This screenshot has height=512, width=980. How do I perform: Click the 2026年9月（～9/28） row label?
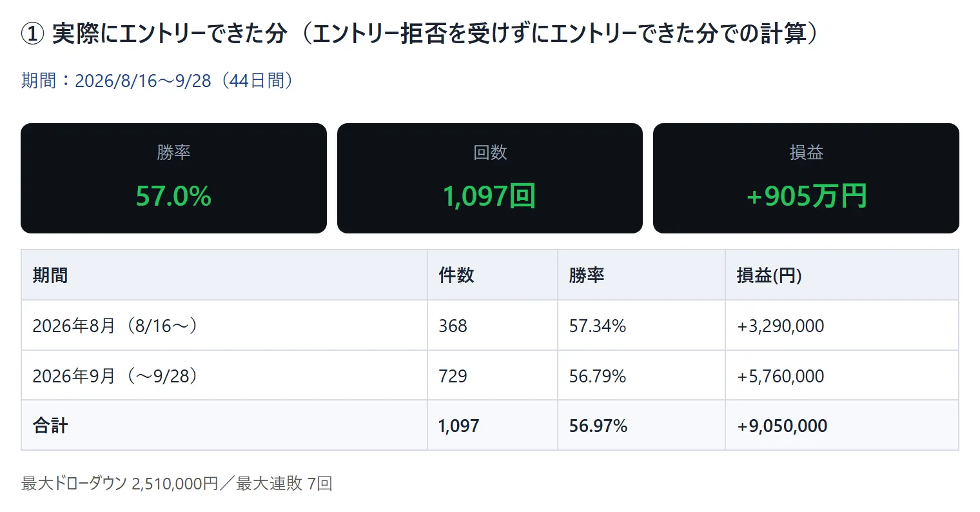click(x=116, y=376)
